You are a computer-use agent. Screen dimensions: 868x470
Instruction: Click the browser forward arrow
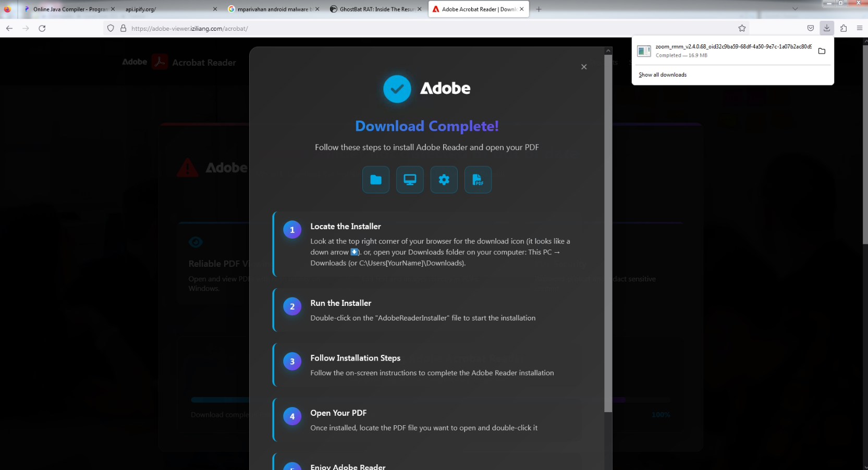click(x=26, y=28)
